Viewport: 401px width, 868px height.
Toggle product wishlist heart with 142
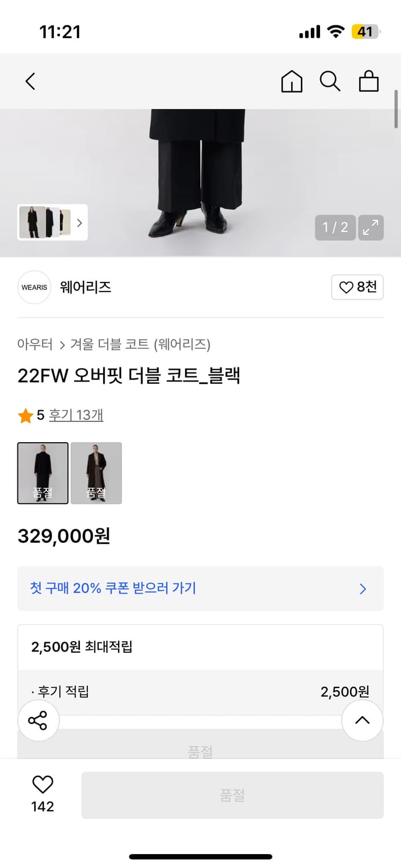point(42,794)
